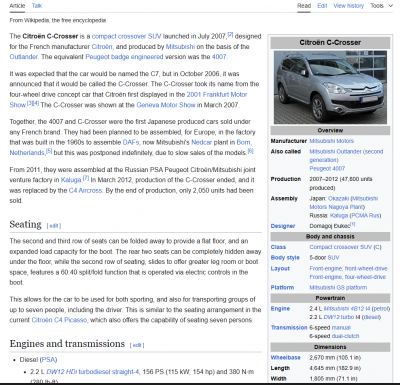Open DW12 HDi turbodiesel straight-4 link
The width and height of the screenshot is (400, 385).
click(x=93, y=372)
